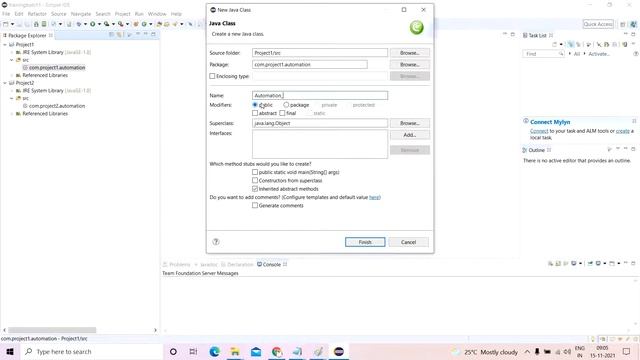Click Link with Editor icon in Package Explorer
This screenshot has width=640, height=360.
tap(120, 35)
